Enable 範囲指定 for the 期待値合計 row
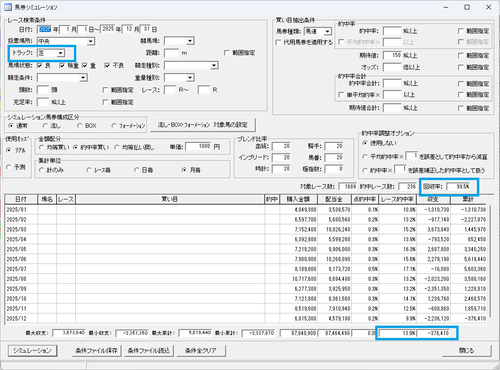Screen dimensions: 500x370 [x=461, y=108]
